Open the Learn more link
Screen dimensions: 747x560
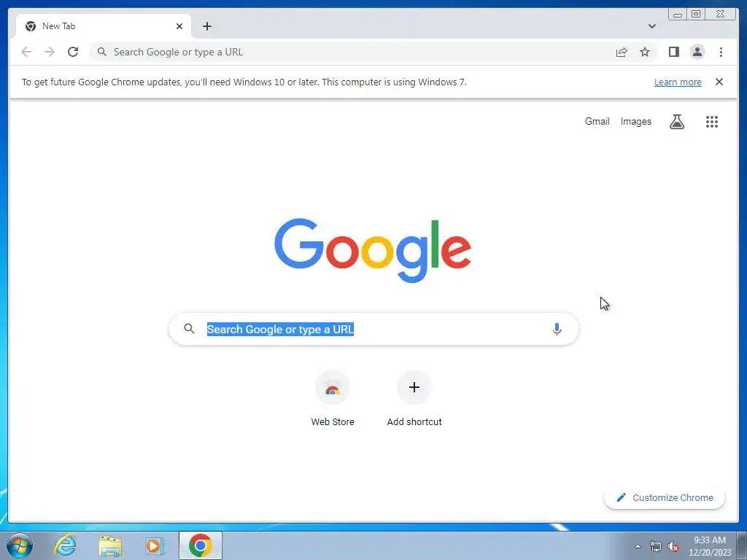[678, 82]
